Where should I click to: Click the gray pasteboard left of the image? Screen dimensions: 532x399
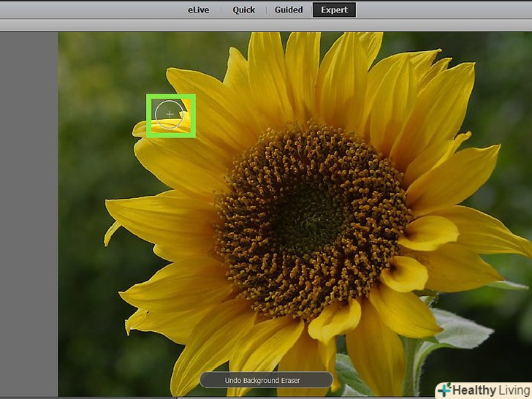point(29,219)
